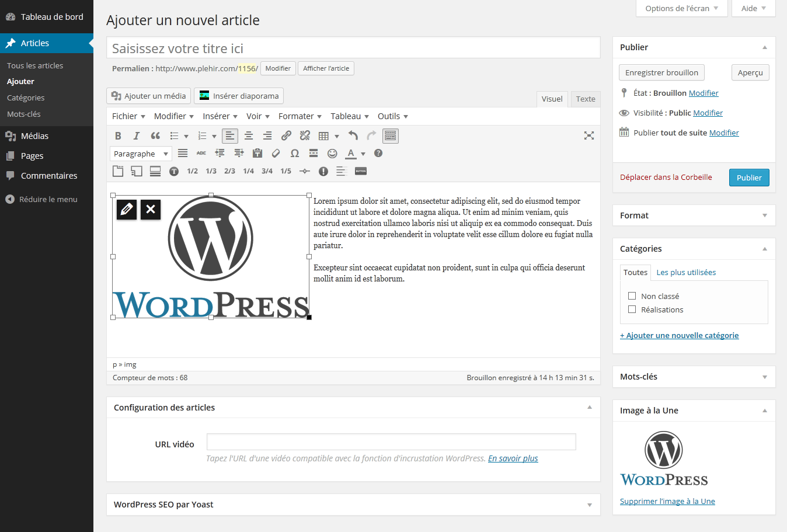Expand the Format panel
This screenshot has height=532, width=787.
click(x=765, y=215)
